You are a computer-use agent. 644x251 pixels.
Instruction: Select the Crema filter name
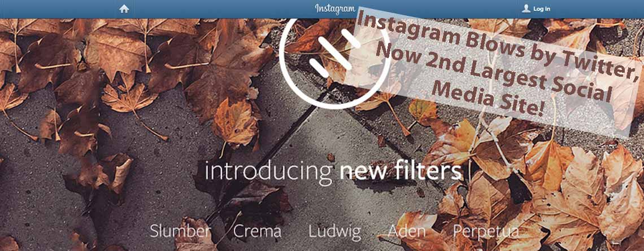tap(258, 231)
